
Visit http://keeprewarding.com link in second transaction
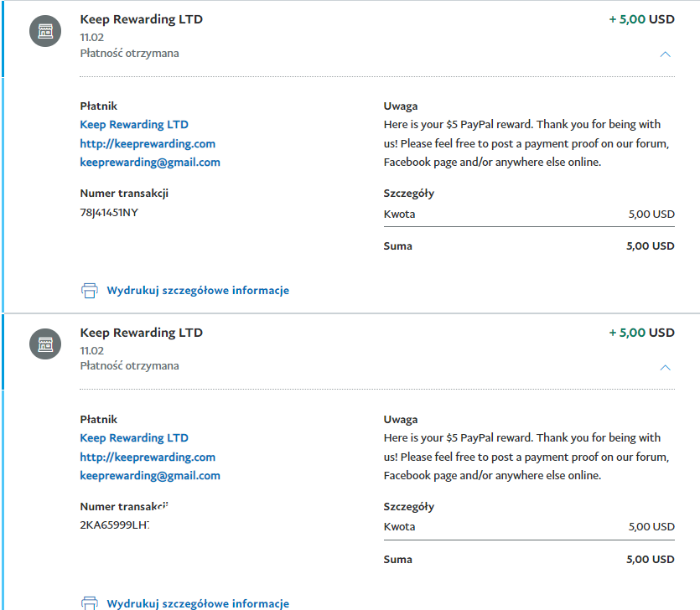point(148,457)
